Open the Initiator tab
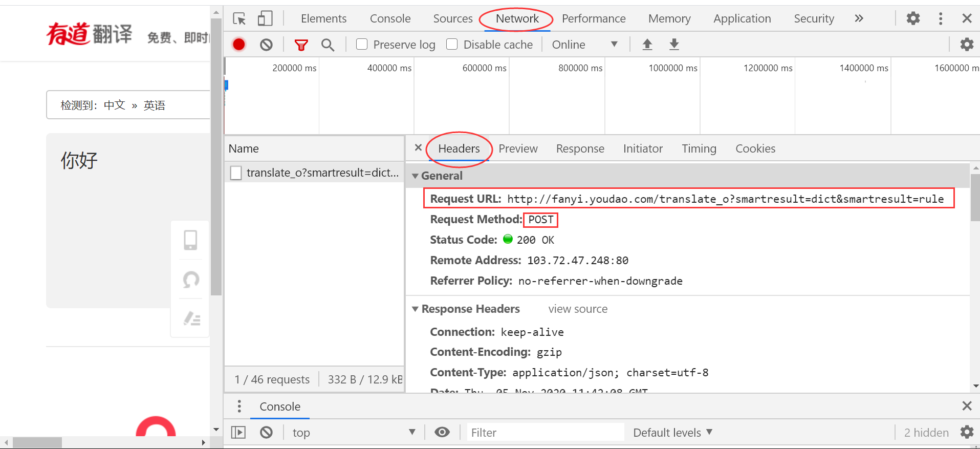Image resolution: width=980 pixels, height=449 pixels. pyautogui.click(x=643, y=148)
